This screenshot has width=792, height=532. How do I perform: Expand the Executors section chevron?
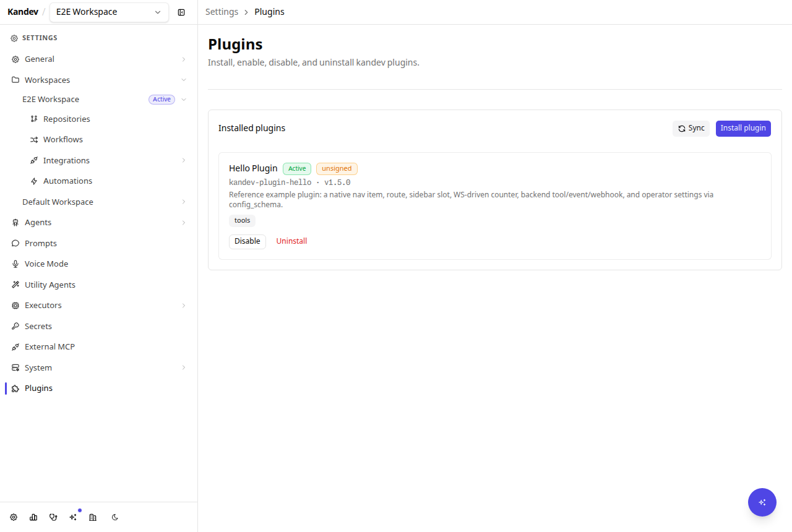[184, 306]
